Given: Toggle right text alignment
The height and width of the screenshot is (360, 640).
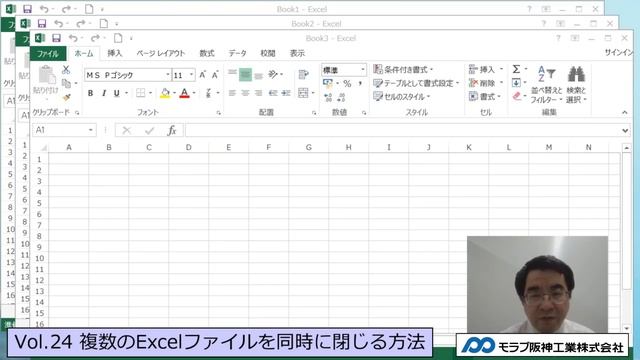Looking at the screenshot, I should coord(258,93).
